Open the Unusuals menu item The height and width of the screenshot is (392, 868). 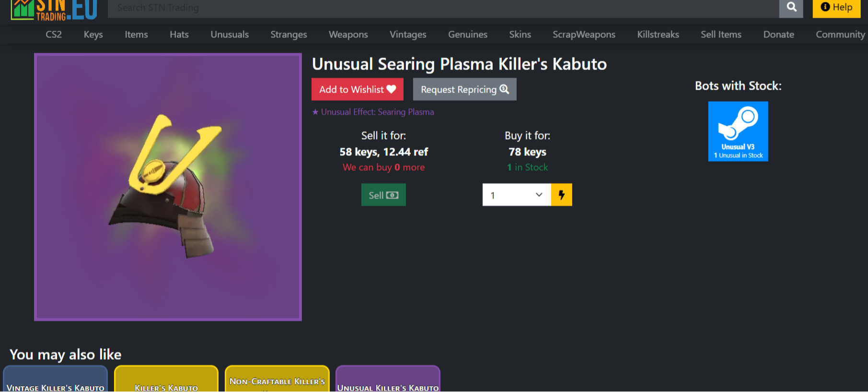[x=230, y=35]
